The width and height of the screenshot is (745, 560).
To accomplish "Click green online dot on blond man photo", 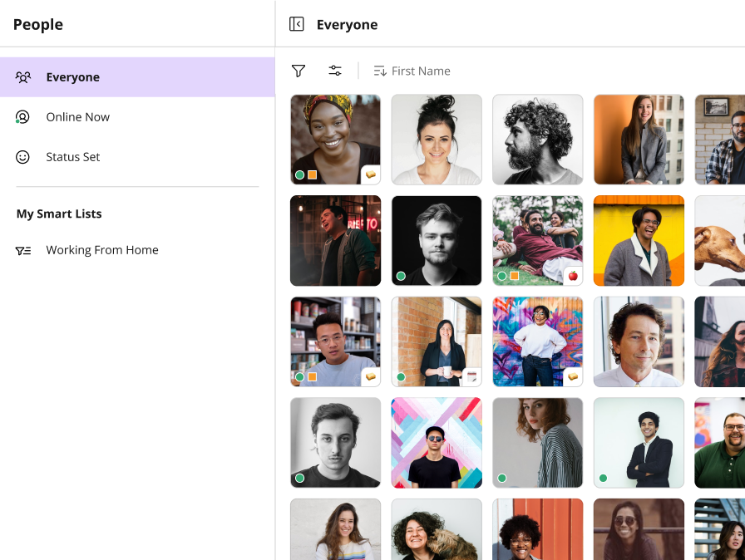I will (x=401, y=276).
